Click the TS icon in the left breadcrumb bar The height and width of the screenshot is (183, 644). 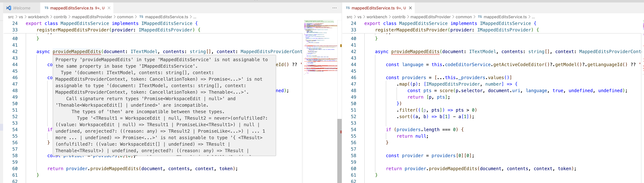pos(141,17)
